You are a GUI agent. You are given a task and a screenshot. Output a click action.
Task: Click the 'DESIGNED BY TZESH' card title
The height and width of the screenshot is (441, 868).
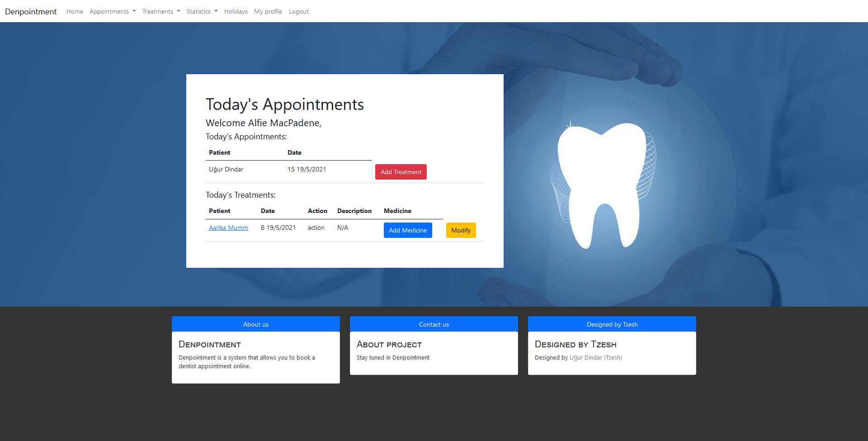point(576,344)
